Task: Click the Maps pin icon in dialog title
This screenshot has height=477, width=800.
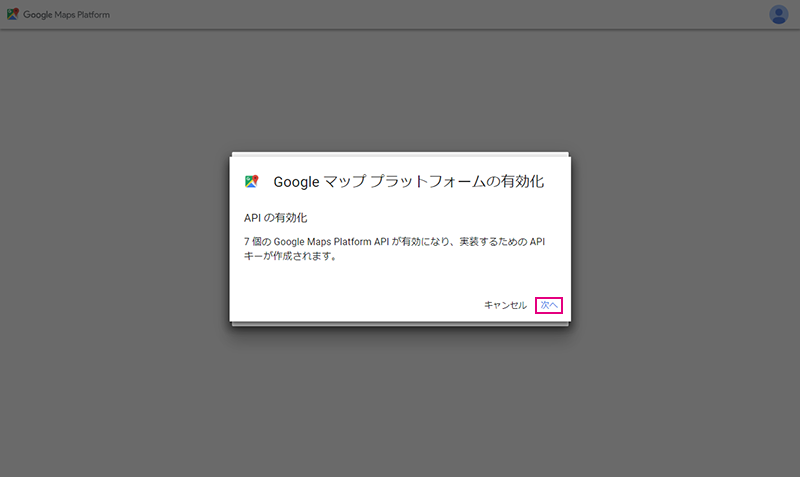Action: pos(252,181)
